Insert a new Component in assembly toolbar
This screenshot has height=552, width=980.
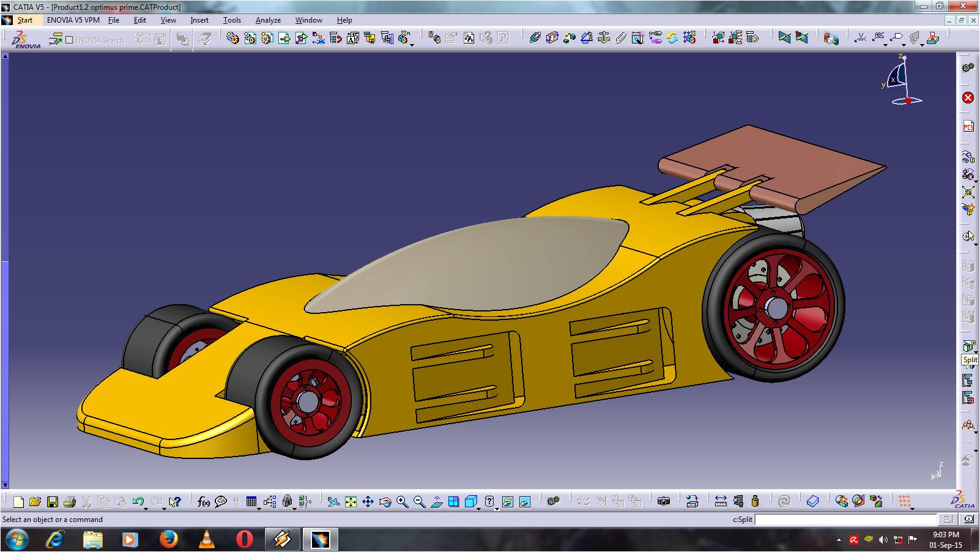click(232, 38)
